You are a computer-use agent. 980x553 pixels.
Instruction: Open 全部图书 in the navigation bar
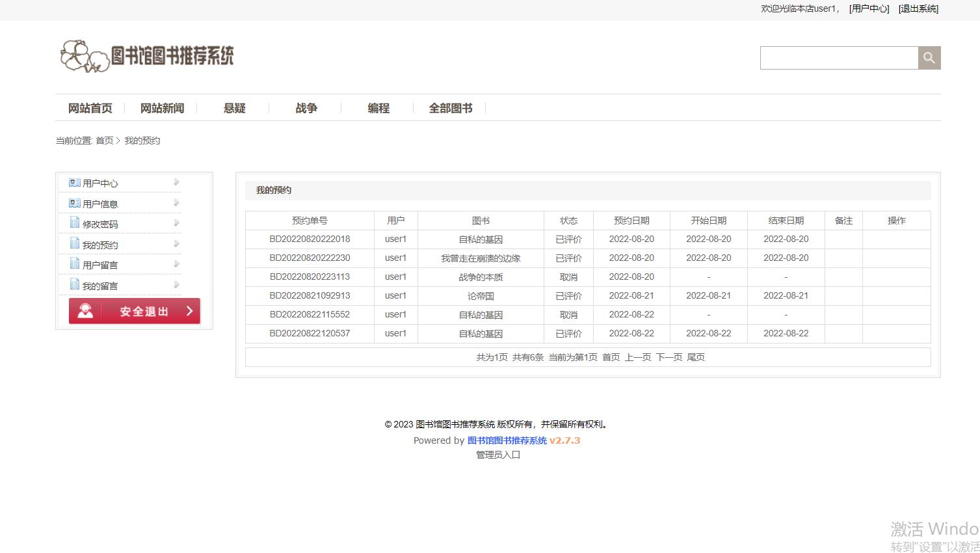451,108
